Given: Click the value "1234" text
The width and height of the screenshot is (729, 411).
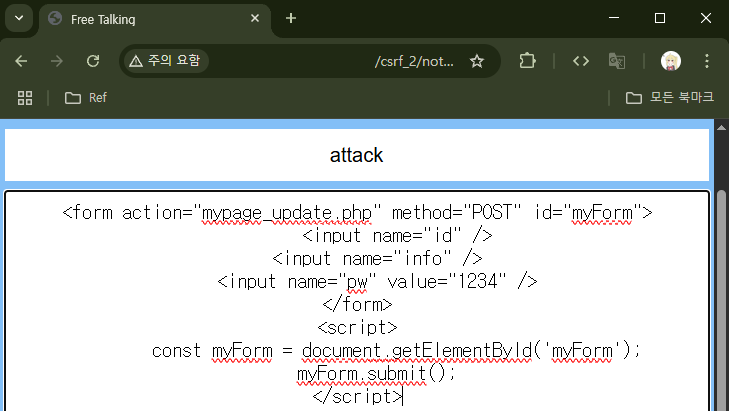Looking at the screenshot, I should tap(477, 281).
